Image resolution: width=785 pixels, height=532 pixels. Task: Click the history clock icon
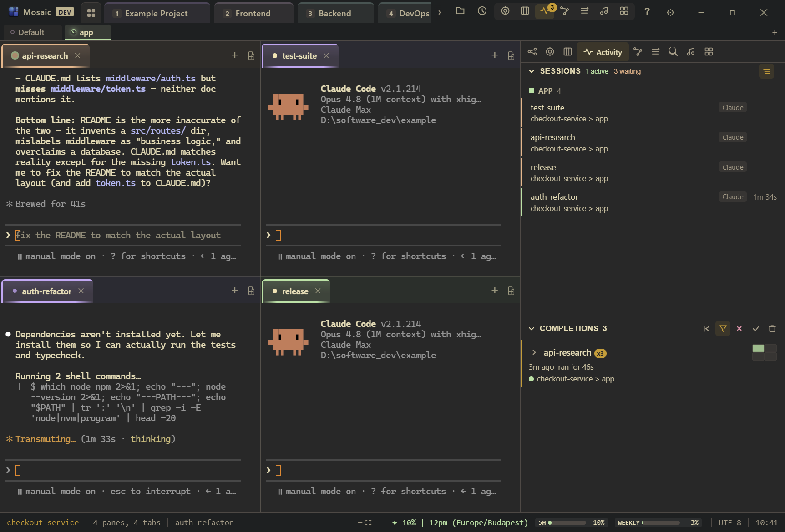pyautogui.click(x=482, y=11)
